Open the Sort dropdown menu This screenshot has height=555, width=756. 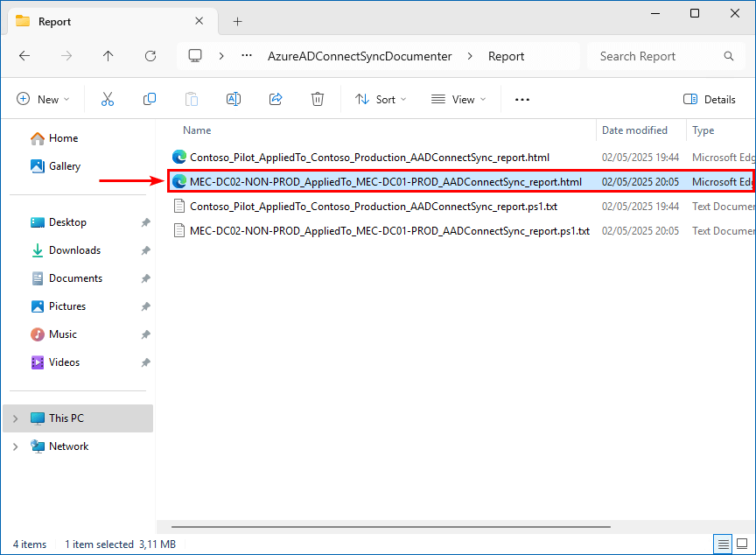[x=381, y=99]
